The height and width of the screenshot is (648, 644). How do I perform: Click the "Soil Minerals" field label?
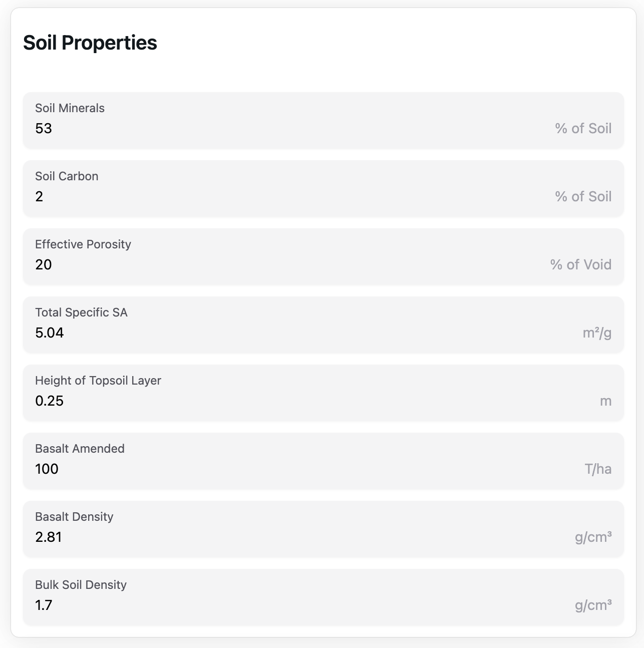pos(70,108)
